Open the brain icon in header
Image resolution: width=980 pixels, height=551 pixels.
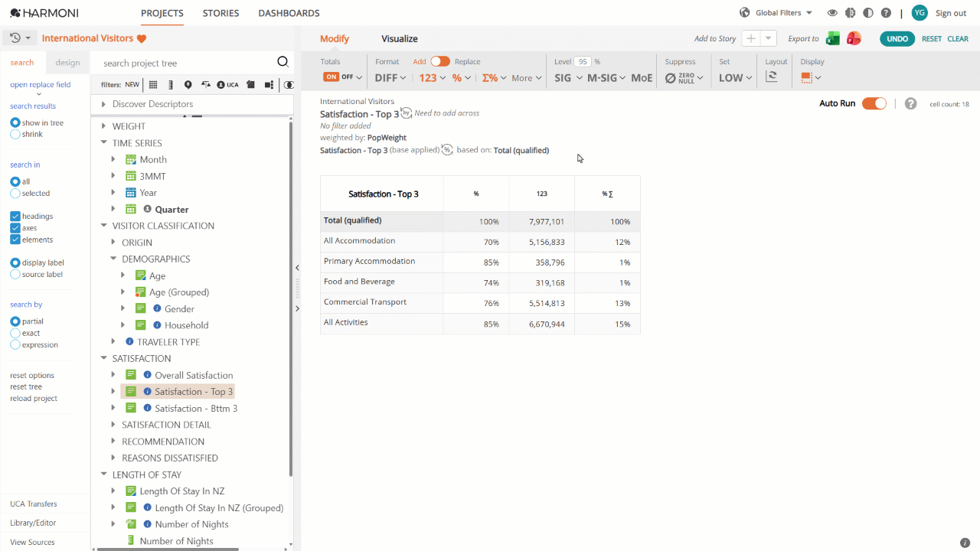pos(850,13)
